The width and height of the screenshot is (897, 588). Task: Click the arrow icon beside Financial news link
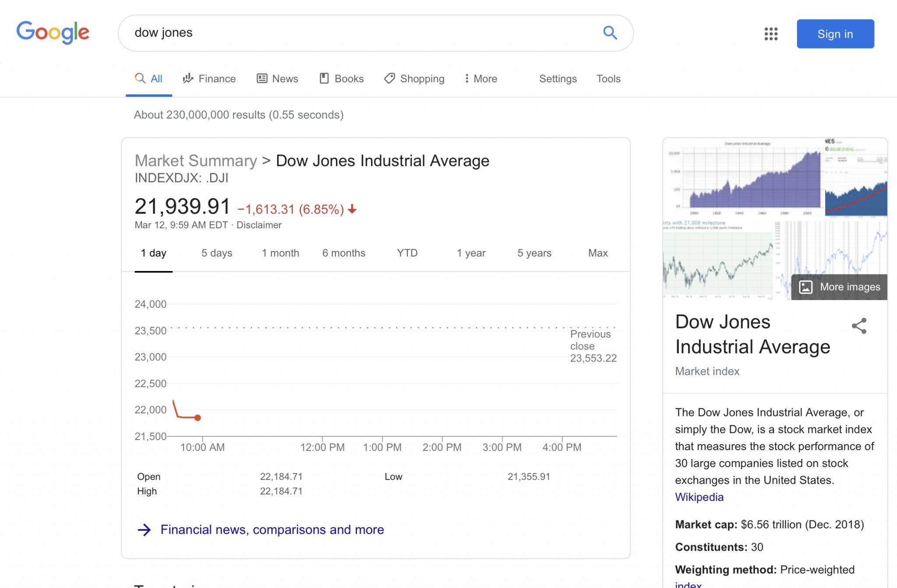click(144, 530)
